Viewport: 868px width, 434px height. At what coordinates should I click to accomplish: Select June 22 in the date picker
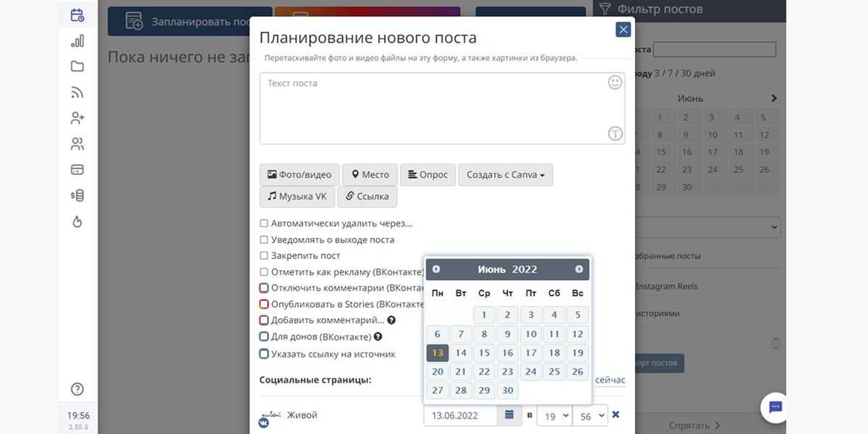coord(485,372)
